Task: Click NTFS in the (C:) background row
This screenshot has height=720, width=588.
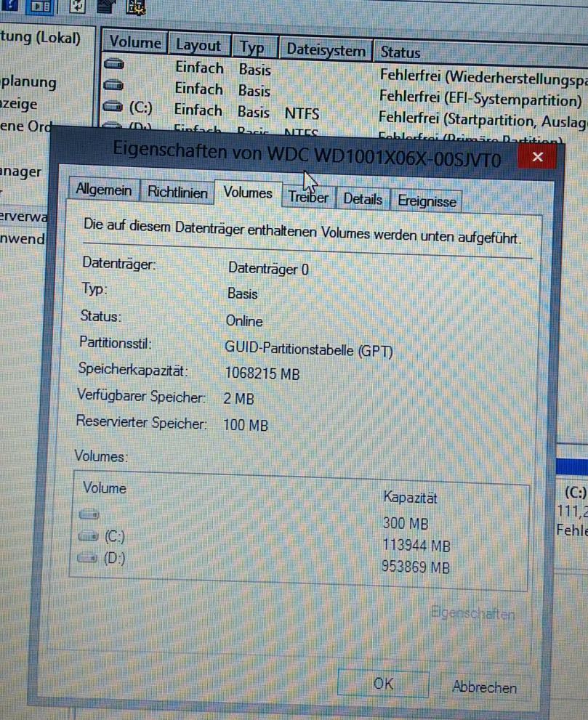Action: (x=302, y=113)
